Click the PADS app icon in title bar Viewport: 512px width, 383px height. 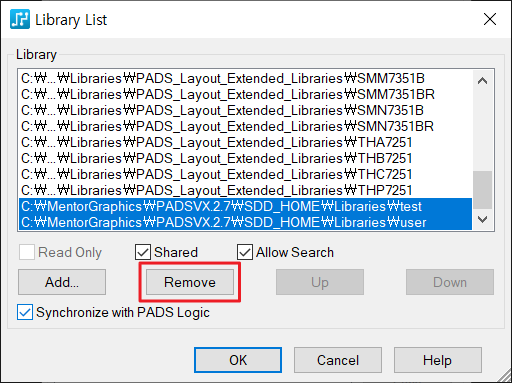tap(20, 19)
